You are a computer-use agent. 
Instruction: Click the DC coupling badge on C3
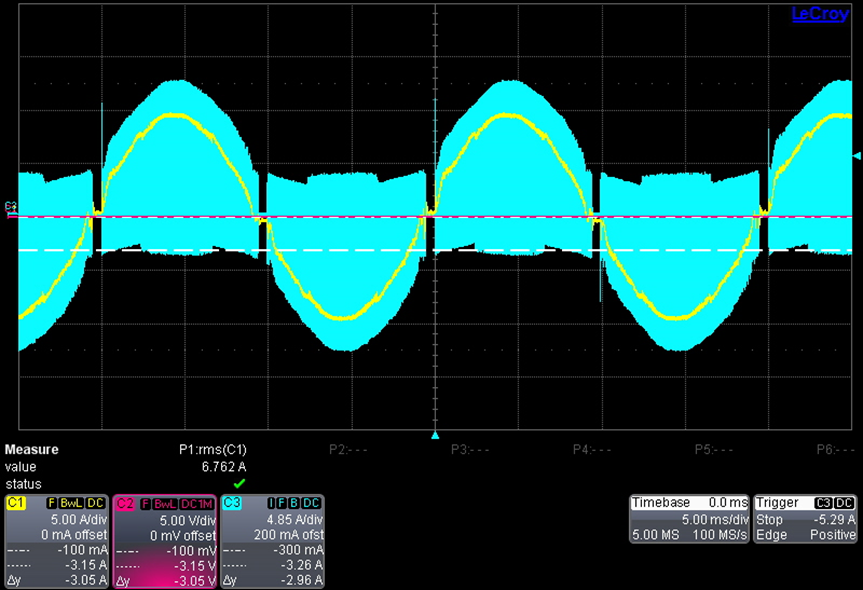point(311,503)
